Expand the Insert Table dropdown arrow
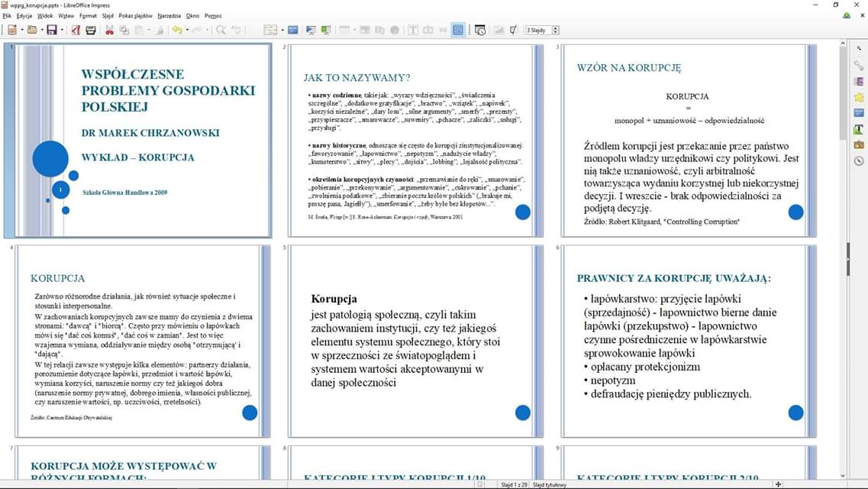This screenshot has height=489, width=868. click(x=354, y=30)
